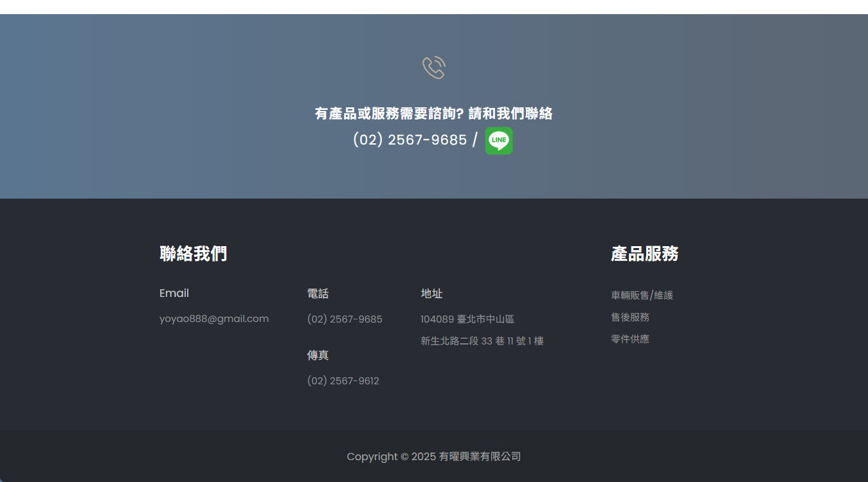
Task: Click the address line 104089 臺北市中山區
Action: pos(467,319)
